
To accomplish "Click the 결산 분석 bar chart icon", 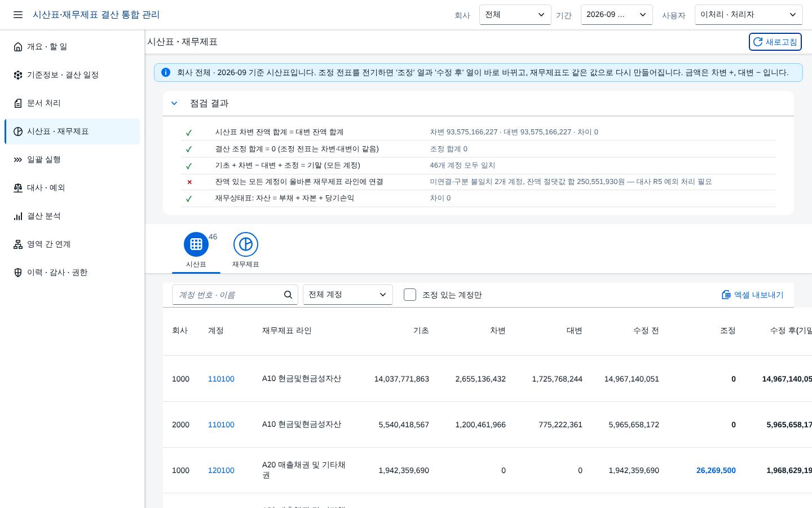I will pos(18,216).
